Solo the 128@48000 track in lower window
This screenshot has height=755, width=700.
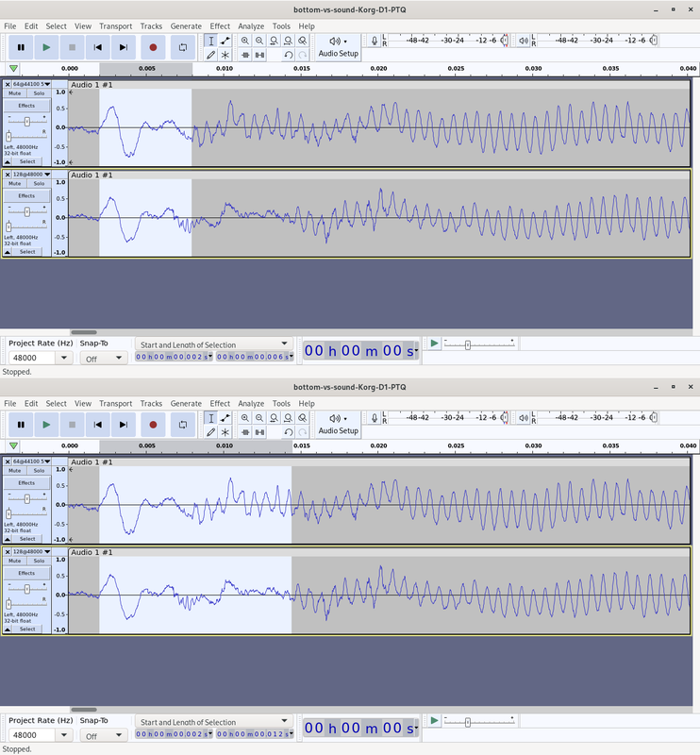[39, 561]
